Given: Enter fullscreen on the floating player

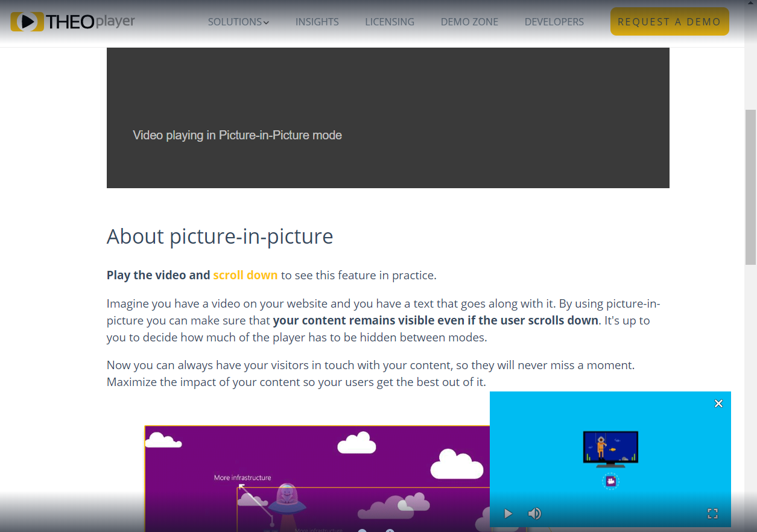Looking at the screenshot, I should [712, 513].
